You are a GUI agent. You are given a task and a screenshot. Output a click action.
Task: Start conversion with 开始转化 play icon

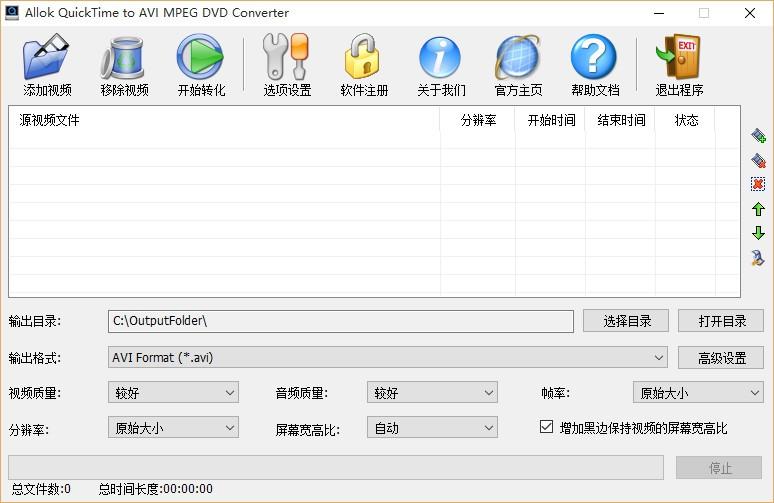200,56
